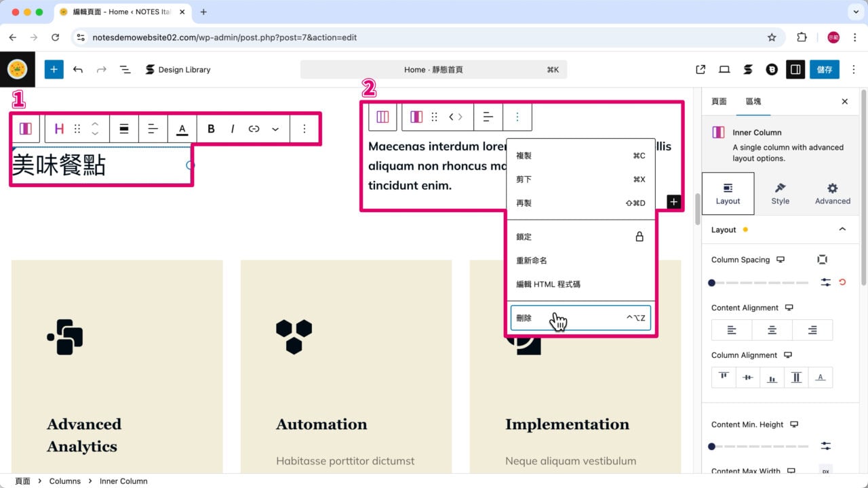Screen dimensions: 868x488
Task: Switch to the 頁面 sidebar tab
Action: (719, 101)
